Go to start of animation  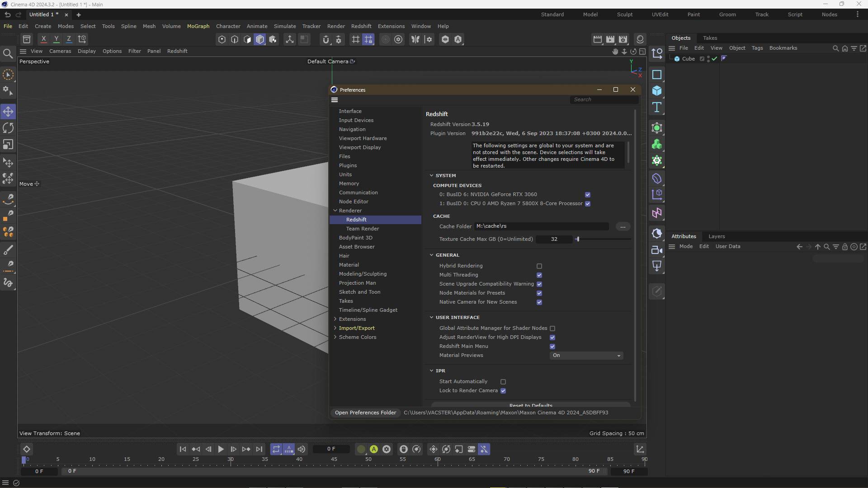click(183, 449)
